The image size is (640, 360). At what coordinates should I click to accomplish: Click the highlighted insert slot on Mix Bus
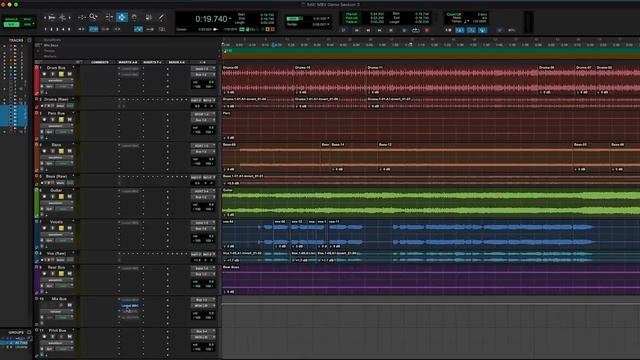(130, 305)
